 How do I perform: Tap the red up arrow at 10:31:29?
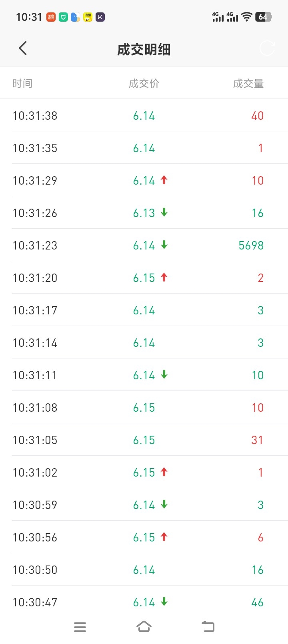click(x=164, y=180)
